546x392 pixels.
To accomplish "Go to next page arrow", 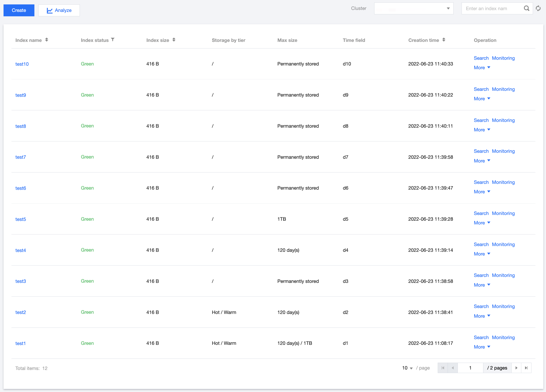I will 516,368.
